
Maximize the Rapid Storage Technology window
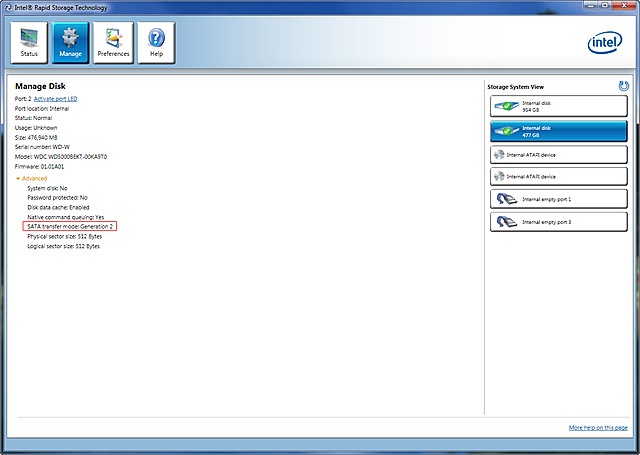coord(605,5)
